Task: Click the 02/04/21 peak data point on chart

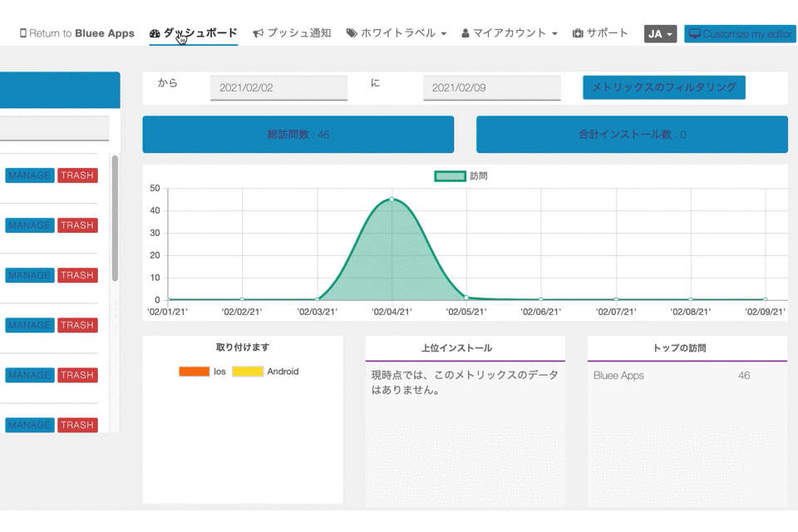Action: 392,199
